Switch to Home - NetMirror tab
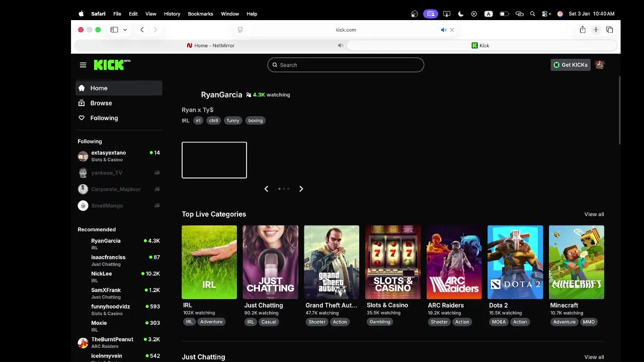This screenshot has height=362, width=644. (210, 45)
